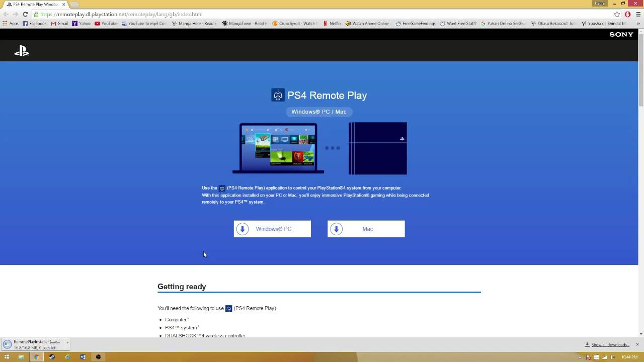Image resolution: width=644 pixels, height=362 pixels.
Task: Click the round black app icon on the taskbar
Action: point(98,357)
